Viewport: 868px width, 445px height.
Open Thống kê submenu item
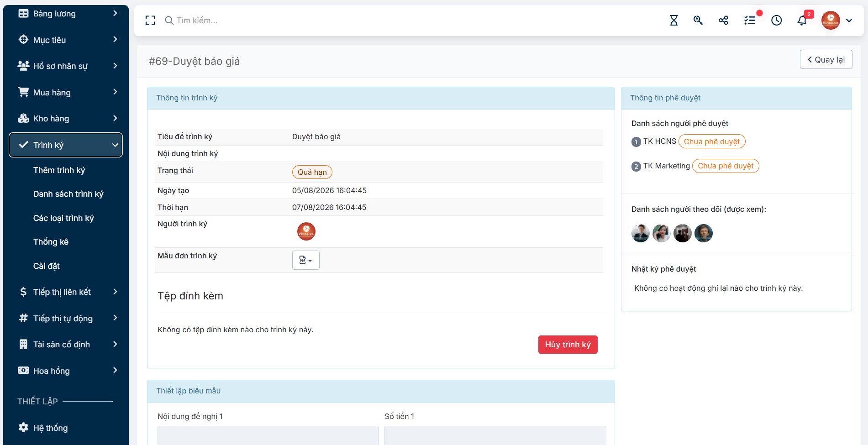51,242
